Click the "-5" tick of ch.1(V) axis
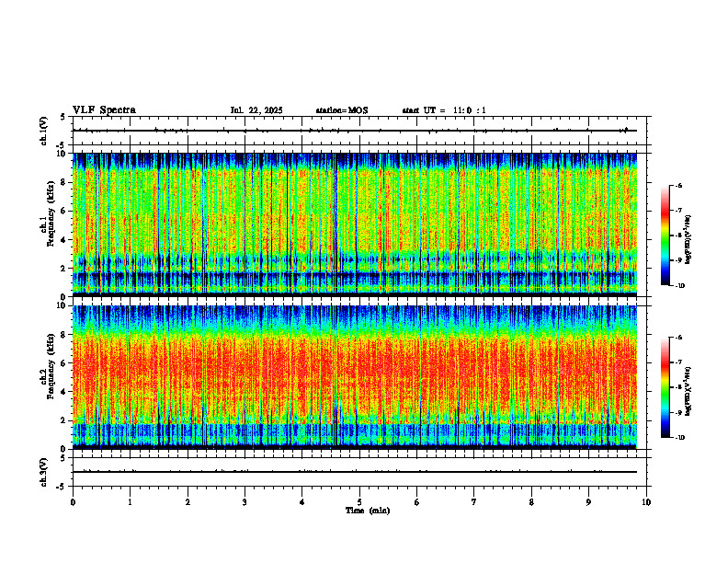Screen dimensions: 728x563 tap(61, 145)
